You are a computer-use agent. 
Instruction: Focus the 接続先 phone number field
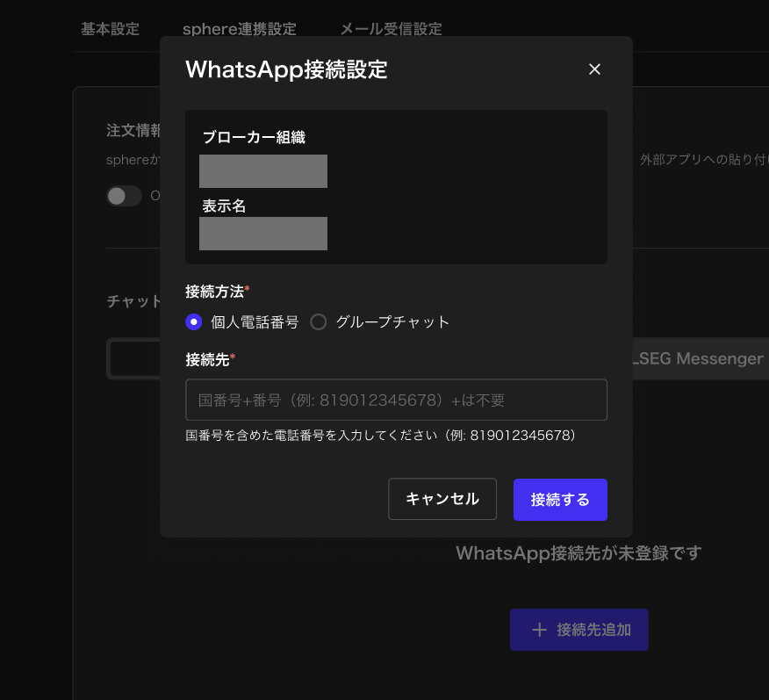pyautogui.click(x=396, y=400)
